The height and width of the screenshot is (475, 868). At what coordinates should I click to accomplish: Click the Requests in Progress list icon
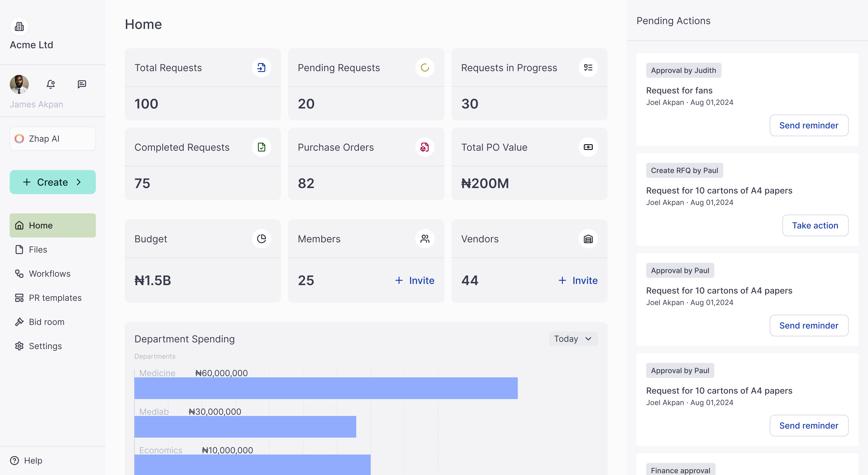coord(588,68)
